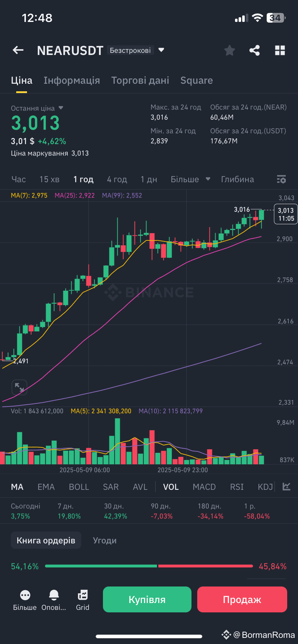Tap the red Продаж button
This screenshot has width=298, height=644.
[242, 599]
